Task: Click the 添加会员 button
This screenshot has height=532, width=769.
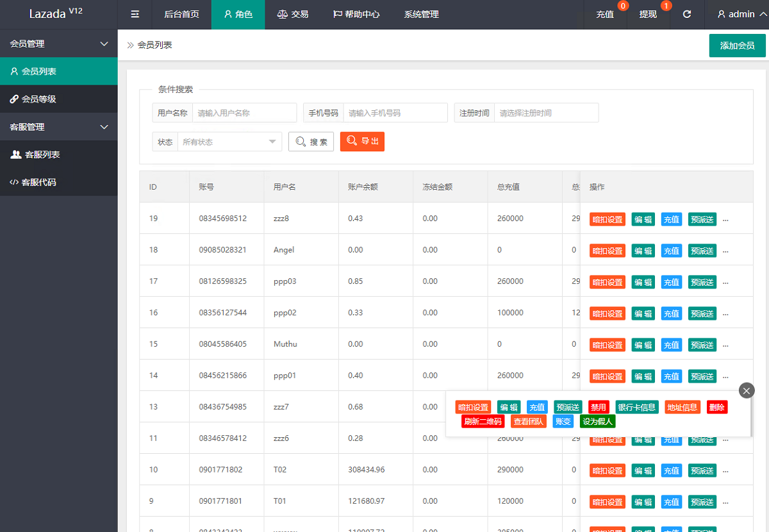Action: coord(737,46)
